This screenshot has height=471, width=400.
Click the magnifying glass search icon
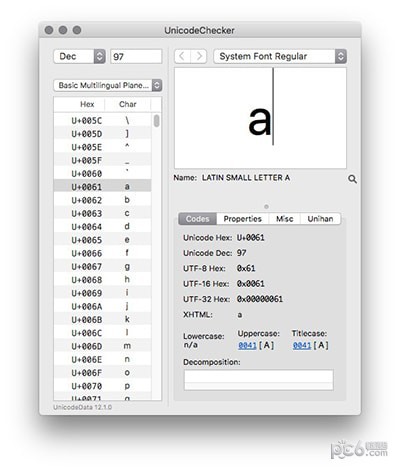pyautogui.click(x=352, y=179)
